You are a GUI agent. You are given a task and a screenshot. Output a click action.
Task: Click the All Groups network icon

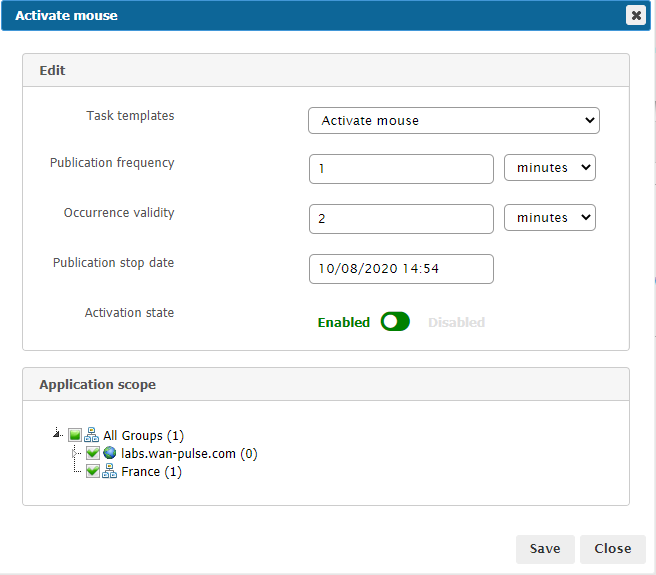(92, 436)
